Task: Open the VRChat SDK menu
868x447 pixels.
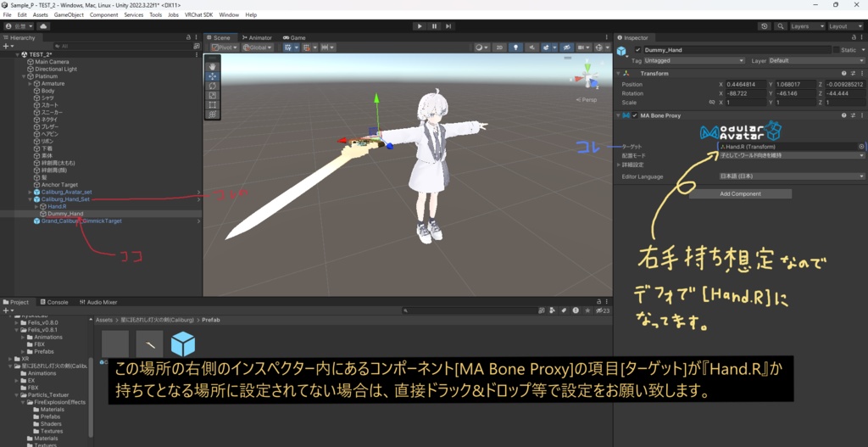Action: (199, 15)
